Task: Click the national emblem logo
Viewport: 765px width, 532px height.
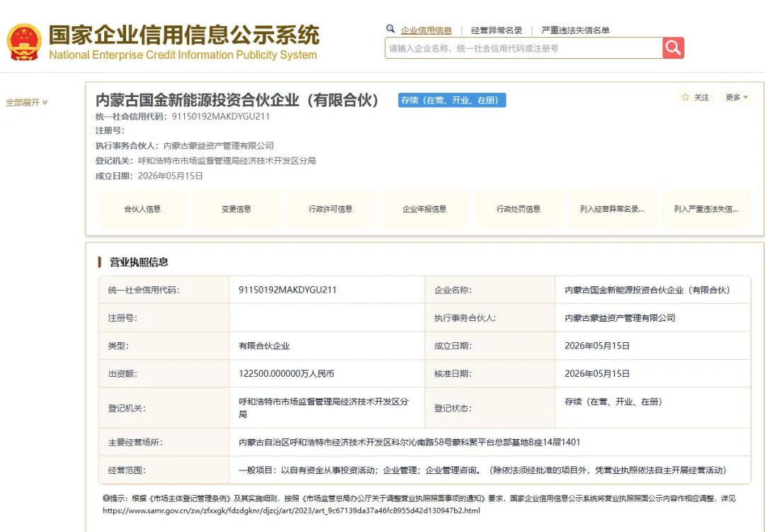Action: 24,42
